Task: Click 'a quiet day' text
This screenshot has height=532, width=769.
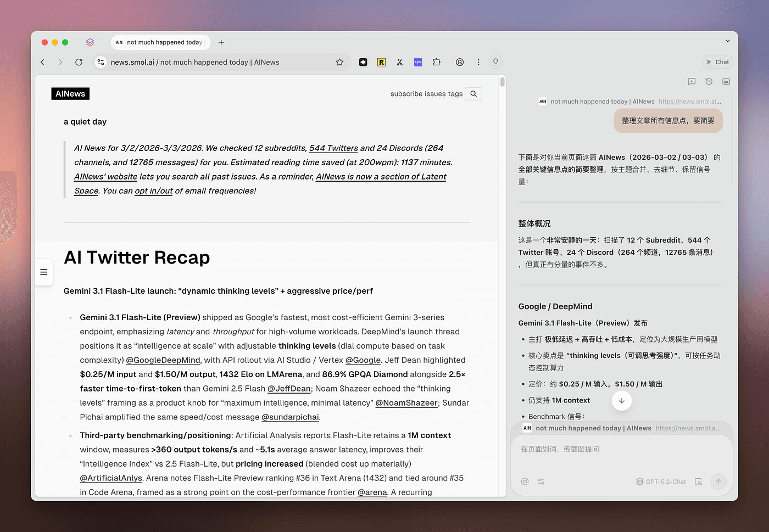Action: (85, 122)
